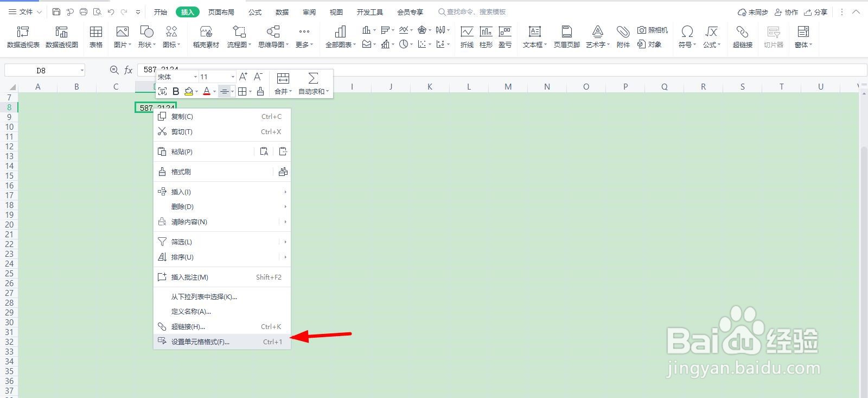Open the Docer materials (稻壳素材) icon
Image resolution: width=868 pixels, height=398 pixels.
(x=206, y=37)
